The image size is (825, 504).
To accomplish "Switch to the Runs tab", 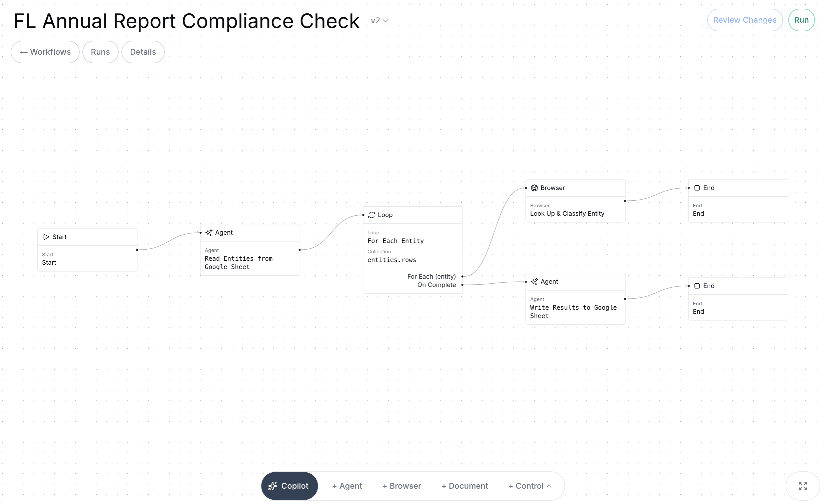I will (100, 52).
